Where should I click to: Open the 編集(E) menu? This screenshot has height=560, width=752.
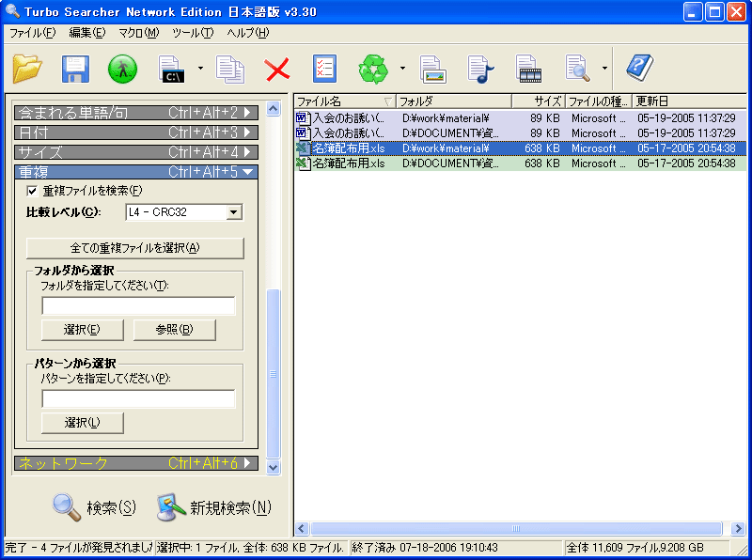[x=87, y=33]
